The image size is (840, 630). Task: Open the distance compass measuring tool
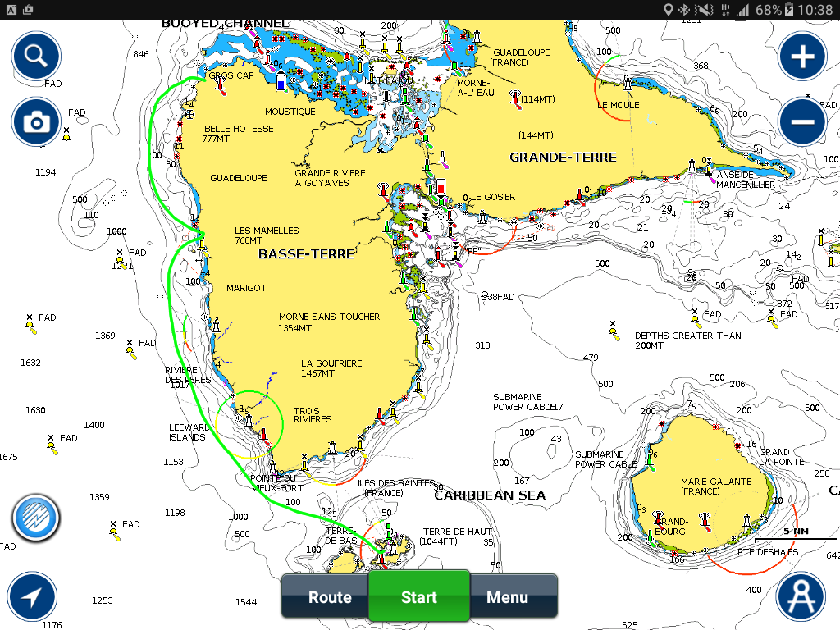(800, 596)
